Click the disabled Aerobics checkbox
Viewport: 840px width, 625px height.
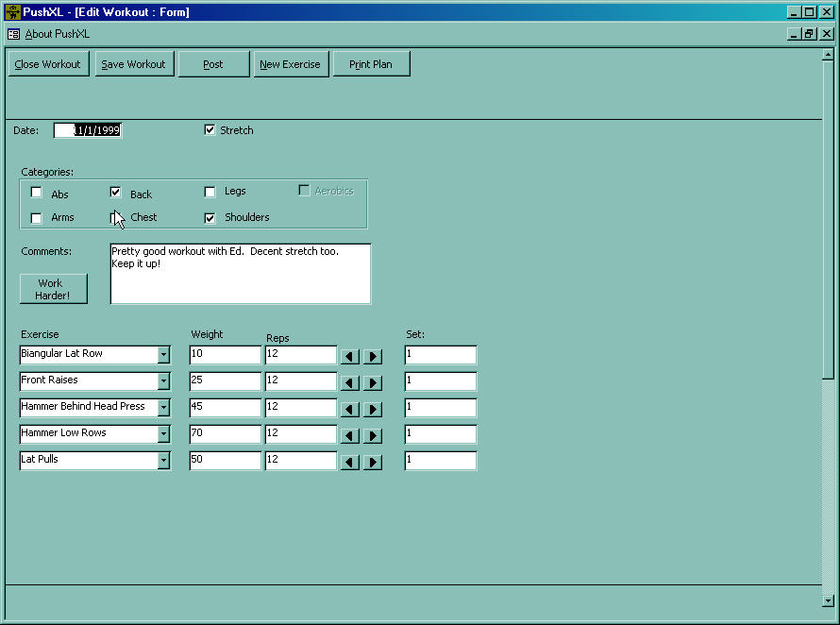click(x=304, y=191)
